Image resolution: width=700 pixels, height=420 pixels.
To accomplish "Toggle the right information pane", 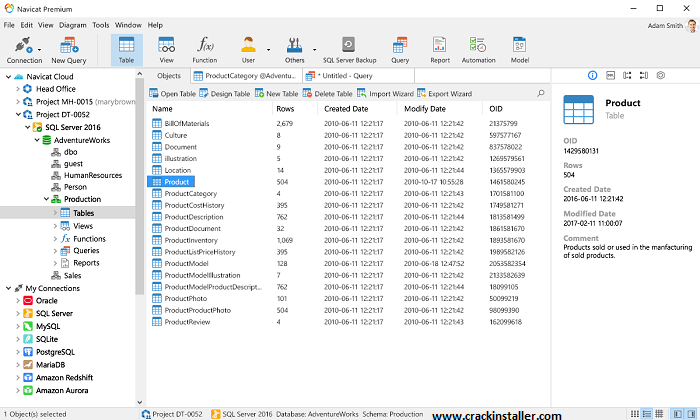I will [692, 414].
